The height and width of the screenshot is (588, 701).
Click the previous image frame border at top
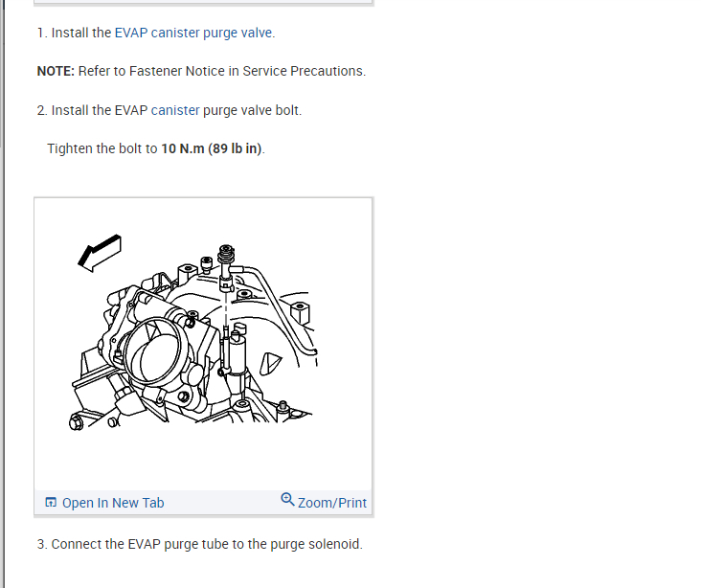(203, 2)
